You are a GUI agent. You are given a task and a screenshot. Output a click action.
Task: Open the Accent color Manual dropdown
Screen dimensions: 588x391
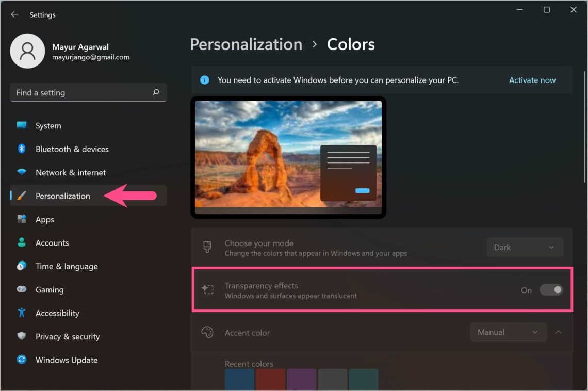[x=508, y=332]
